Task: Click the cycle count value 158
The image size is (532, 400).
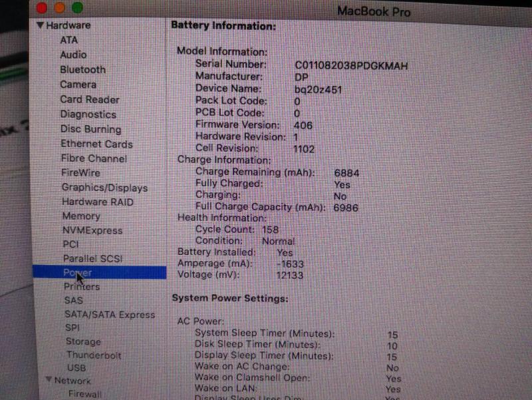Action: (271, 230)
